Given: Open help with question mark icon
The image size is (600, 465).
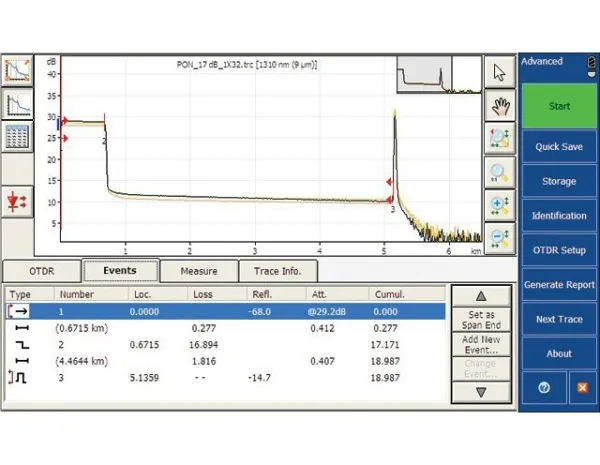Looking at the screenshot, I should pos(543,387).
